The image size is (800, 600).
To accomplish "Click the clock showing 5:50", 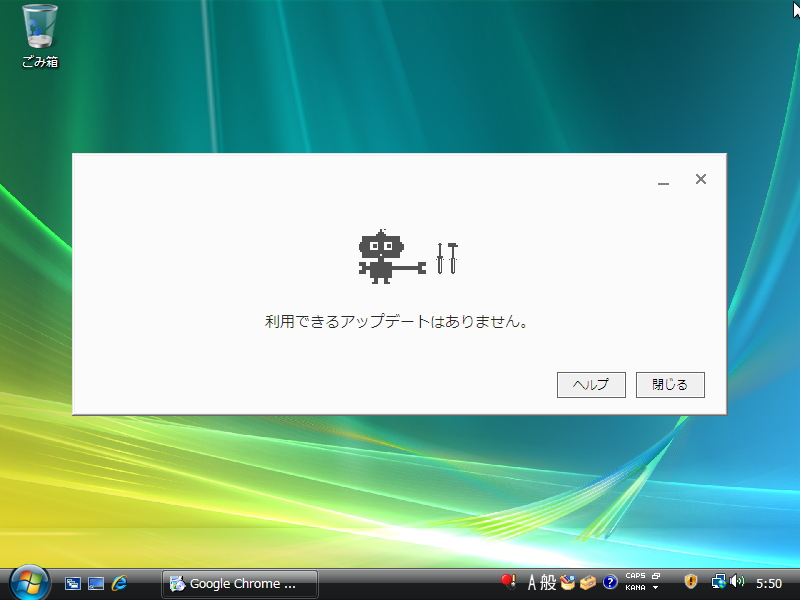I will coord(770,583).
